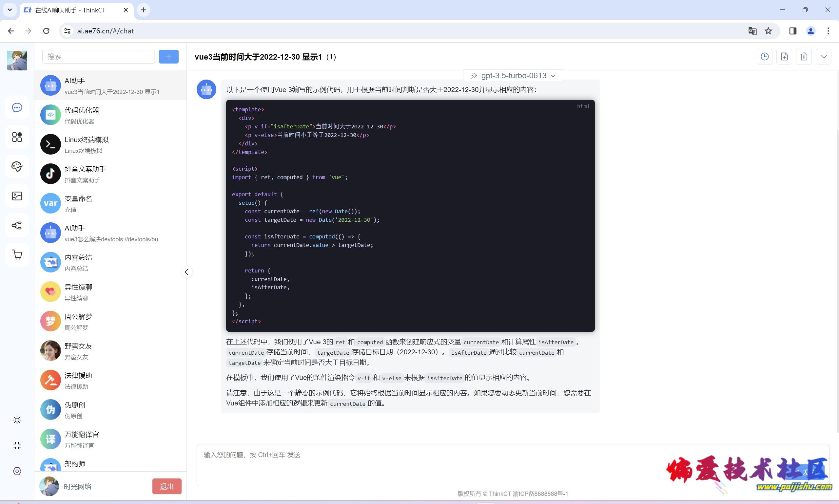Viewport: 839px width, 504px height.
Task: Close the ThinkCT browser tab
Action: point(126,10)
